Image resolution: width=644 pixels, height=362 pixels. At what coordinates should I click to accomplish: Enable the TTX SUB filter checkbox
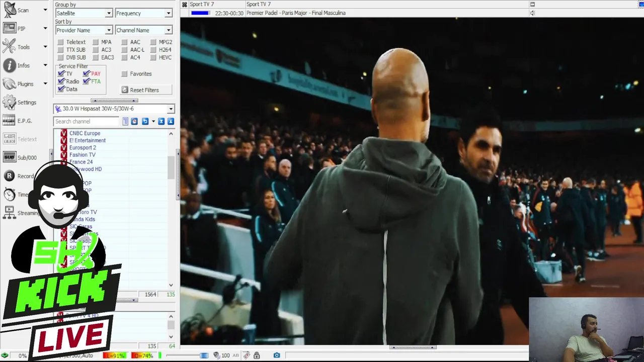tap(60, 50)
